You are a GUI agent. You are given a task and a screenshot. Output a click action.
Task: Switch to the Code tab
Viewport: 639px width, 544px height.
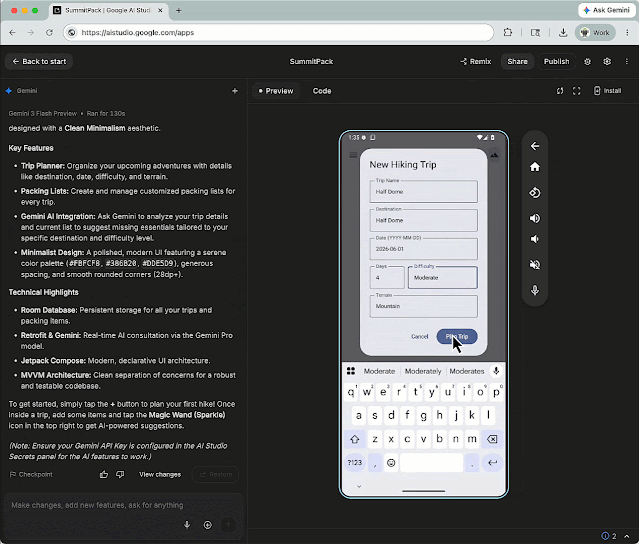pyautogui.click(x=322, y=91)
